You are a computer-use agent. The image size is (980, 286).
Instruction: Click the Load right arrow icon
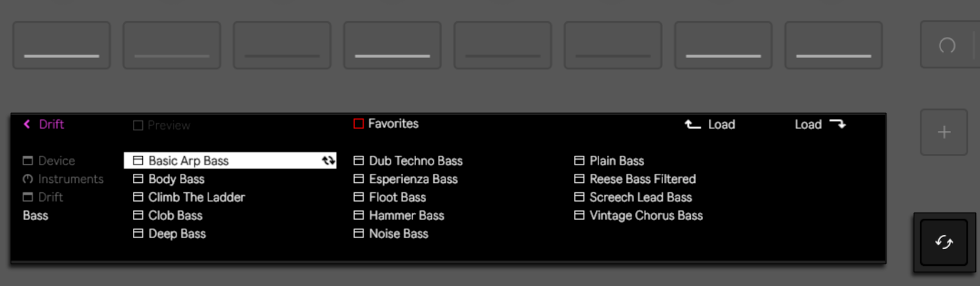(x=838, y=124)
